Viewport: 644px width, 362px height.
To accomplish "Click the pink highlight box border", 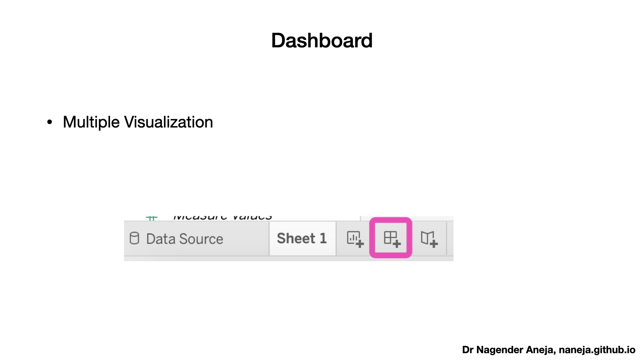I will (x=372, y=238).
